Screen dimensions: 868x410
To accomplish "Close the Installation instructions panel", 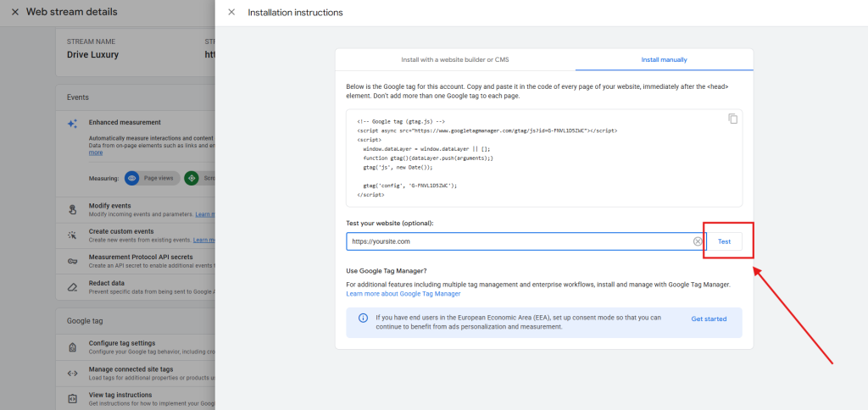I will 231,13.
